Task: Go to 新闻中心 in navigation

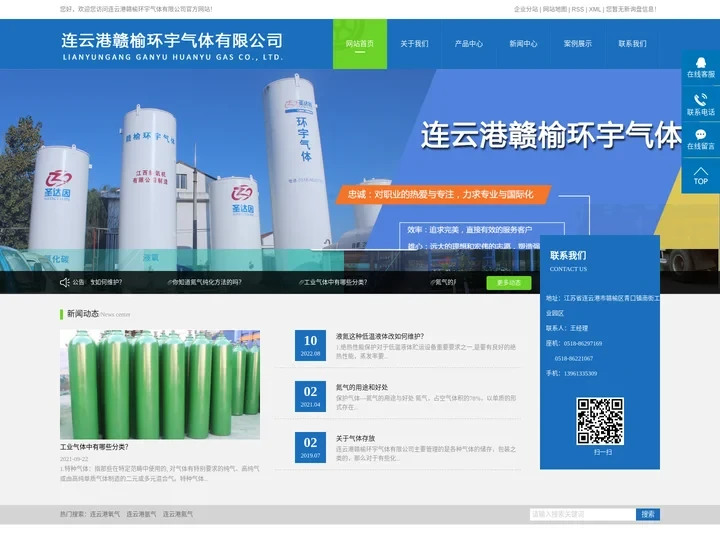Action: coord(523,44)
